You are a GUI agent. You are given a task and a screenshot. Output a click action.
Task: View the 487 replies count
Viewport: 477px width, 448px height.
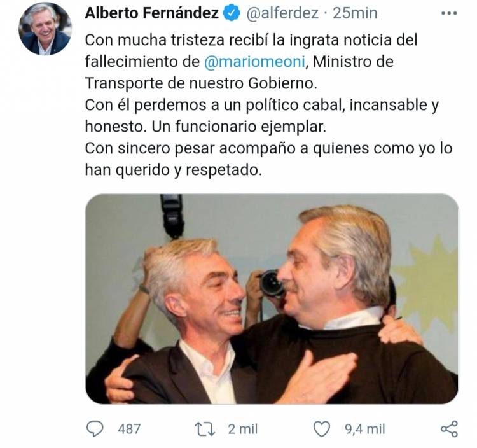[x=129, y=429]
